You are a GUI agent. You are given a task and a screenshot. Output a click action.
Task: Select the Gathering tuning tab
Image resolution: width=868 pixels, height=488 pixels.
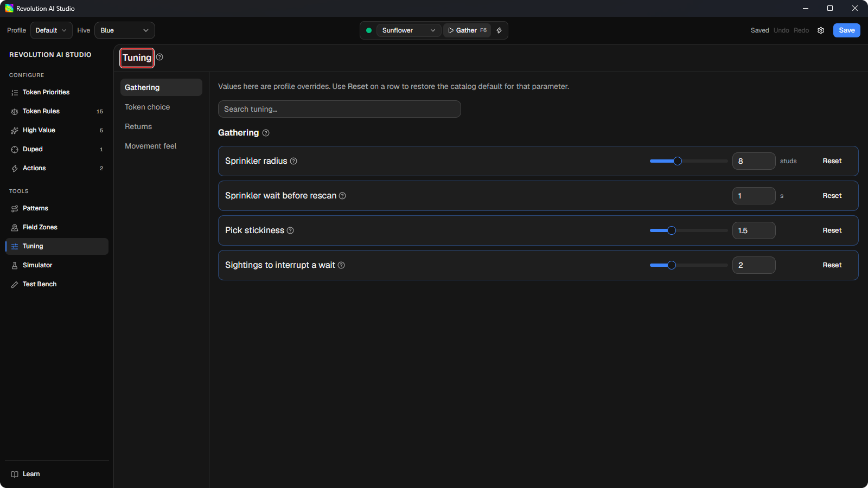tap(161, 87)
